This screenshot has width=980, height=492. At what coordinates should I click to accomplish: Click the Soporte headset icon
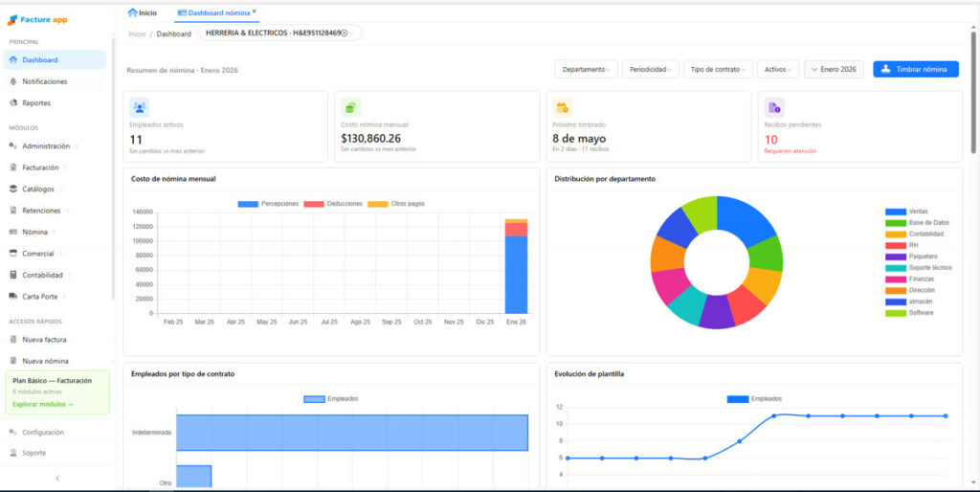click(13, 453)
